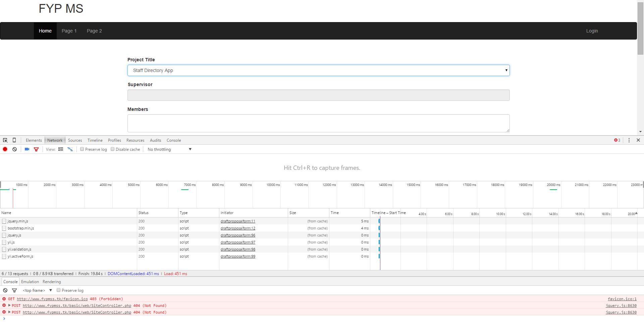Click the Supervisor input field
Viewport: 644px width, 329px height.
tap(318, 95)
